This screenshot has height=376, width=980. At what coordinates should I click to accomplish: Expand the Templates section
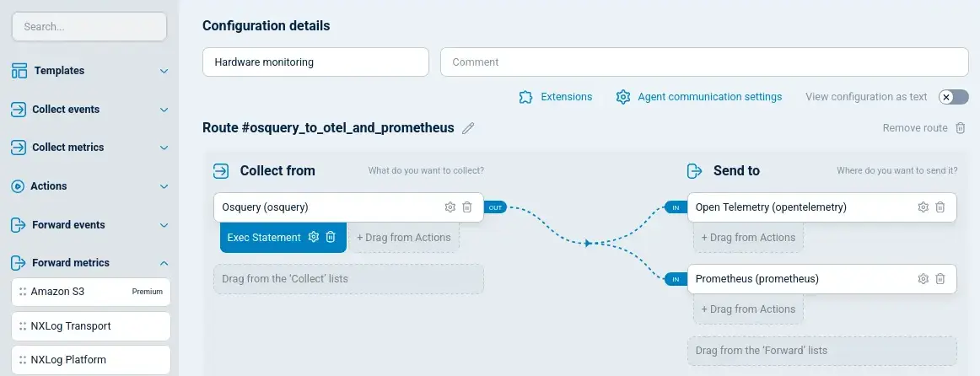pos(164,71)
